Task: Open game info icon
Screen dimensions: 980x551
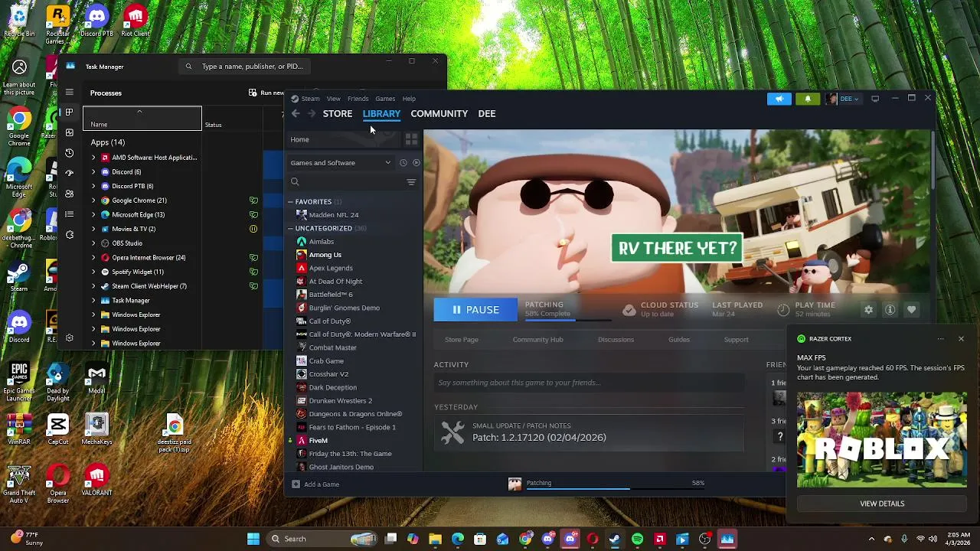Action: point(890,310)
